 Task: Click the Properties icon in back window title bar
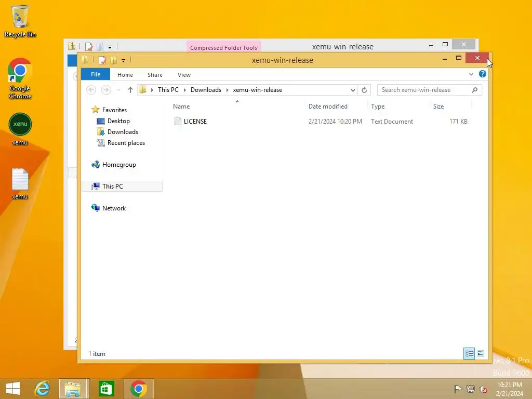click(x=89, y=47)
